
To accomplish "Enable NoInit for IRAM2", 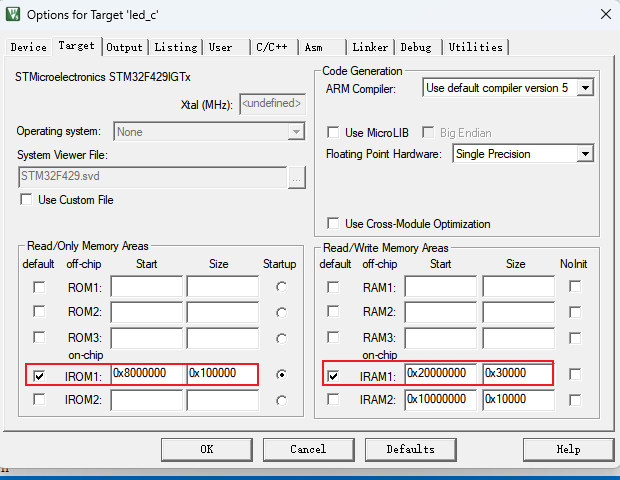I will [575, 400].
